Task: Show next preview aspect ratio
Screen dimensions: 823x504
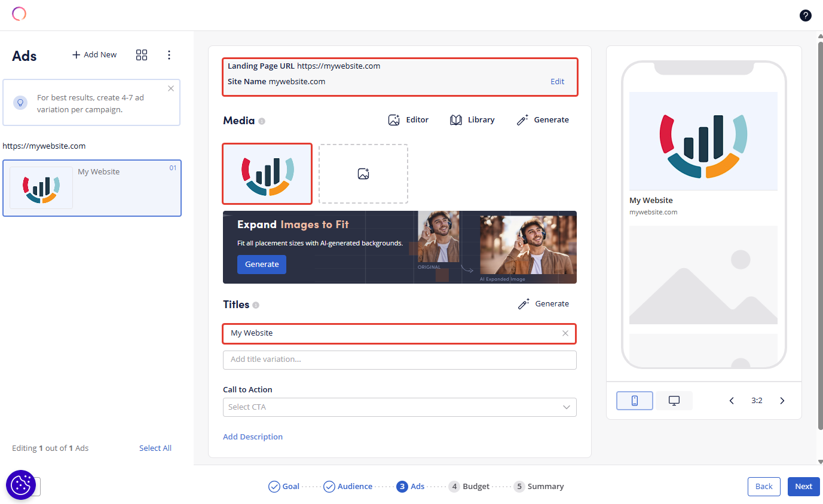Action: tap(782, 401)
